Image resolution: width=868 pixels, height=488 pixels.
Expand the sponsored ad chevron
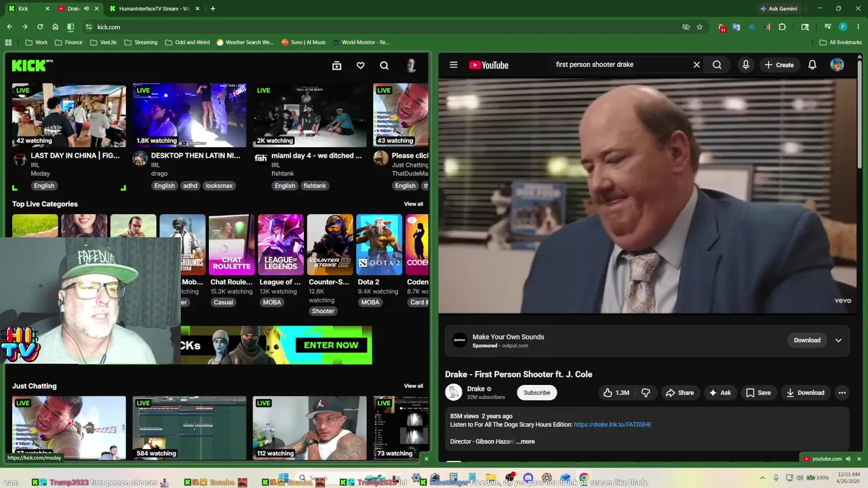click(x=838, y=340)
